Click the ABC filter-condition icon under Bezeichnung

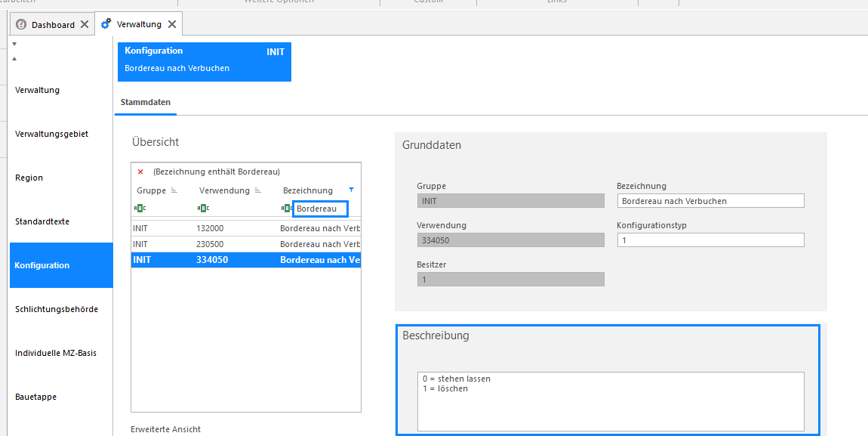click(x=286, y=209)
